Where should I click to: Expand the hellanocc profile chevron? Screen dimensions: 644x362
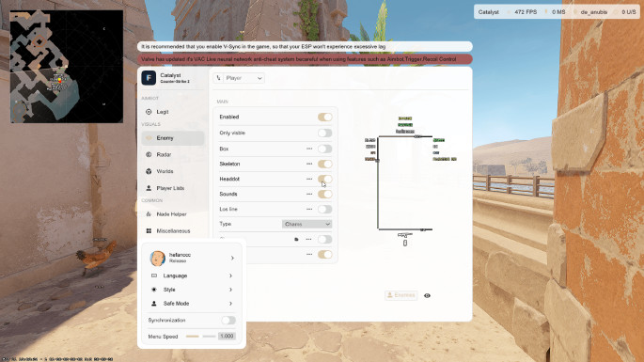[x=232, y=258]
